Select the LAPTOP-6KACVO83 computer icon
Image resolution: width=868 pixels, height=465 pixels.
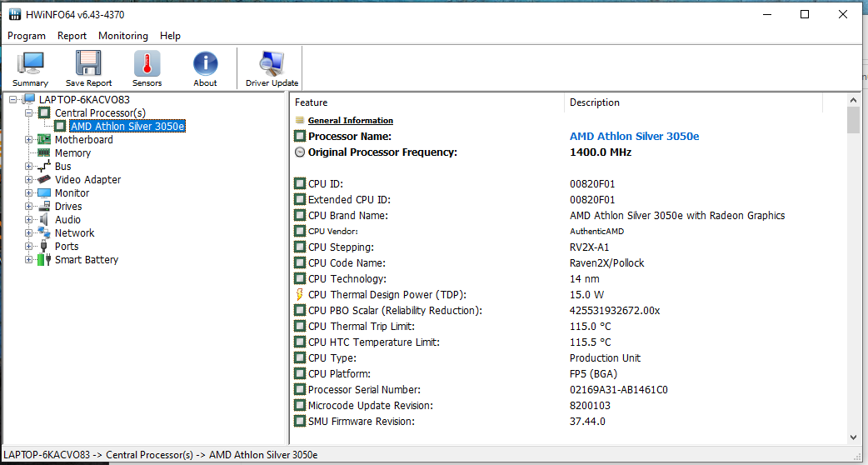[x=28, y=100]
